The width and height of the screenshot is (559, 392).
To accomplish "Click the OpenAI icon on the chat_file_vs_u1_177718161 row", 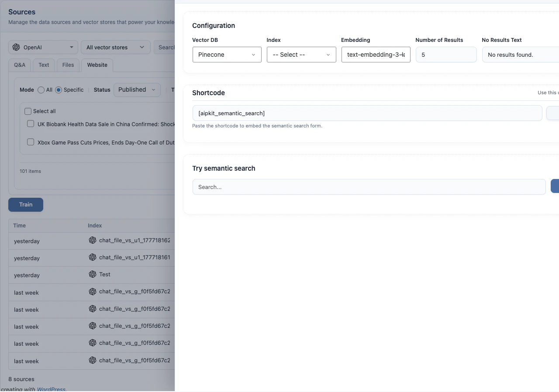I will [x=92, y=258].
